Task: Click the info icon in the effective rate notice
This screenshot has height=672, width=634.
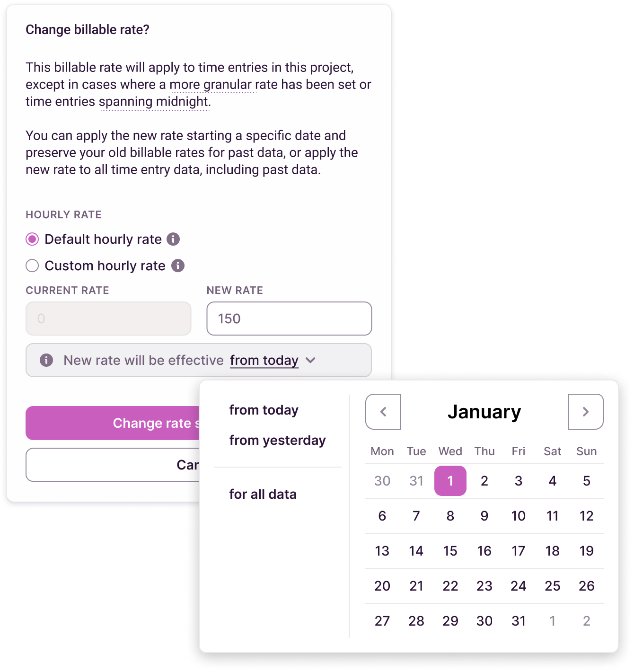Action: pos(46,360)
